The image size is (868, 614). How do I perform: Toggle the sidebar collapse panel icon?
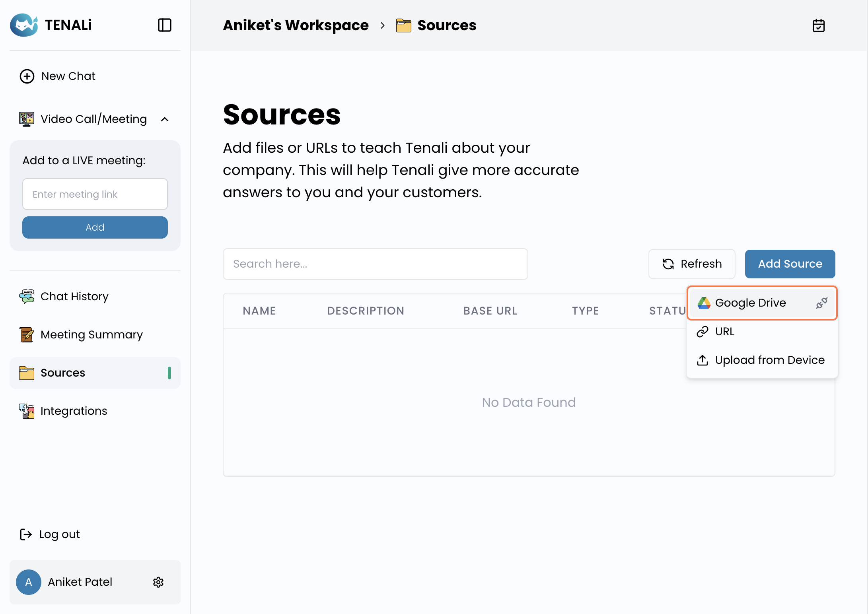click(x=164, y=25)
